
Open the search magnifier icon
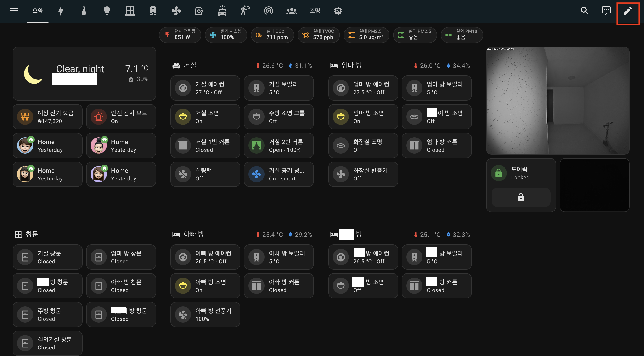[584, 11]
